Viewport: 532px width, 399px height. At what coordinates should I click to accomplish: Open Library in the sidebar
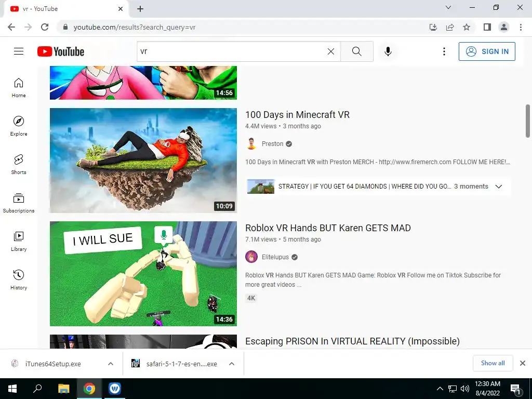(x=19, y=241)
